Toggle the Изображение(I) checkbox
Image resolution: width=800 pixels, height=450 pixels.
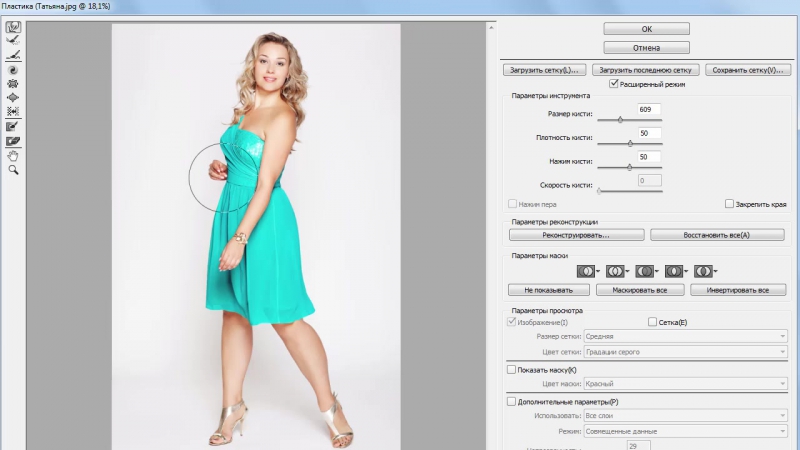511,322
